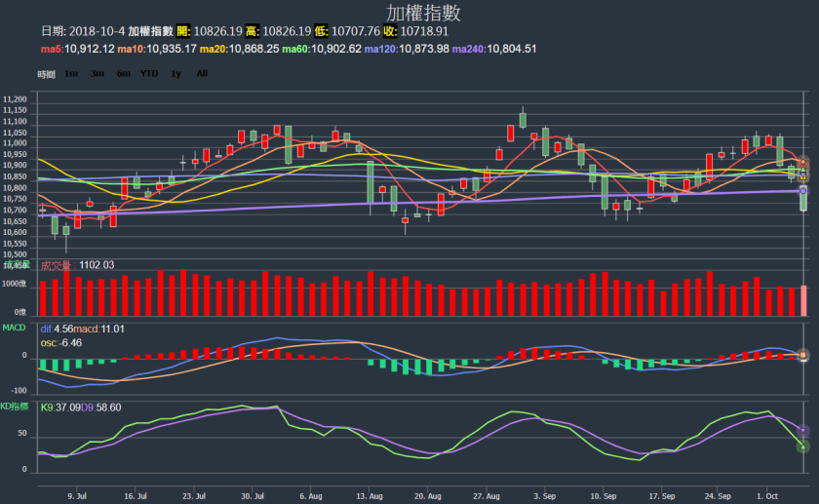Click the orange MACD endpoint marker
Screen dimensions: 819x504
(803, 353)
